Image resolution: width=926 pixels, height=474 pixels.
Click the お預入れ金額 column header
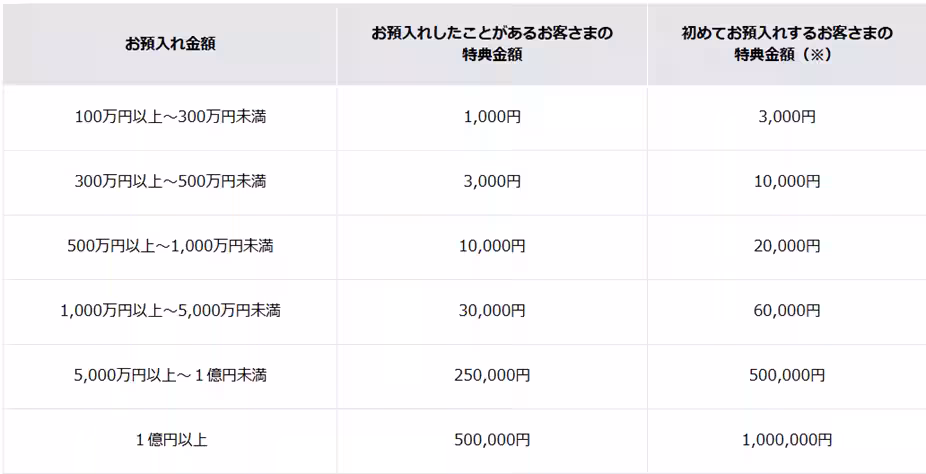(x=170, y=45)
